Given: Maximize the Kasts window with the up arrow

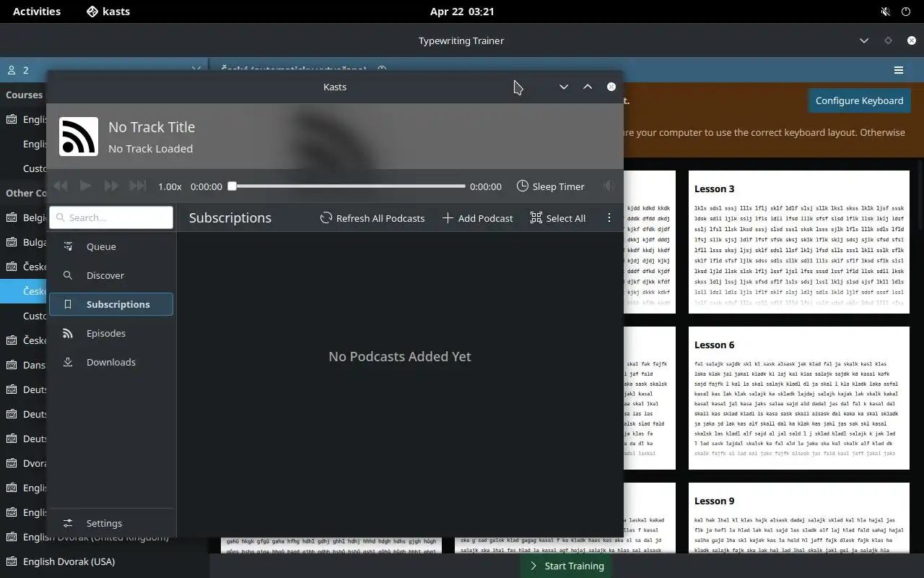Looking at the screenshot, I should pos(588,87).
